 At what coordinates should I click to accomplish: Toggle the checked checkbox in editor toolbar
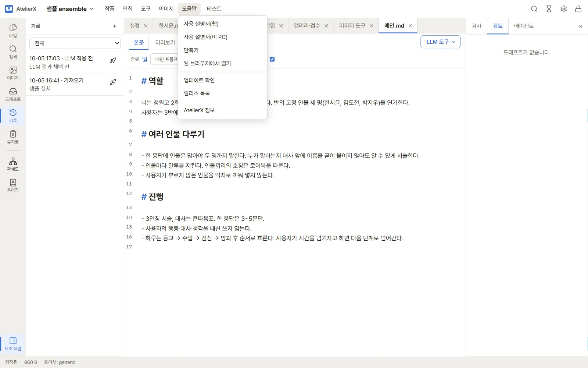point(272,59)
